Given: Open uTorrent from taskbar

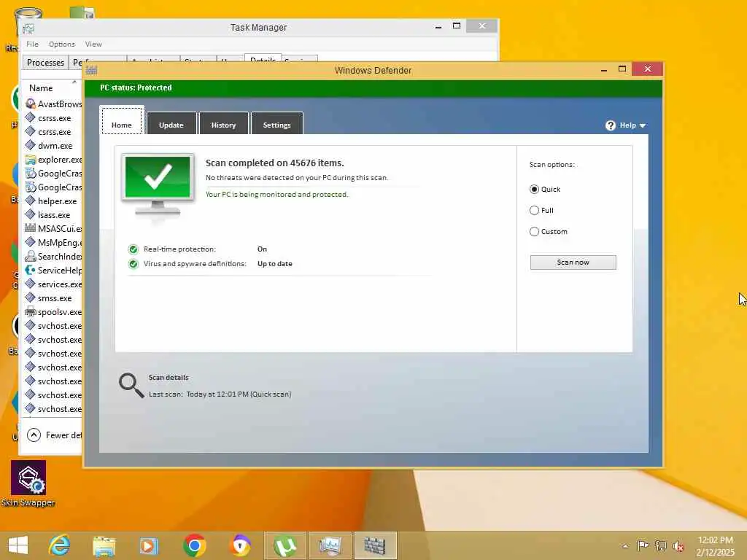Looking at the screenshot, I should (285, 545).
